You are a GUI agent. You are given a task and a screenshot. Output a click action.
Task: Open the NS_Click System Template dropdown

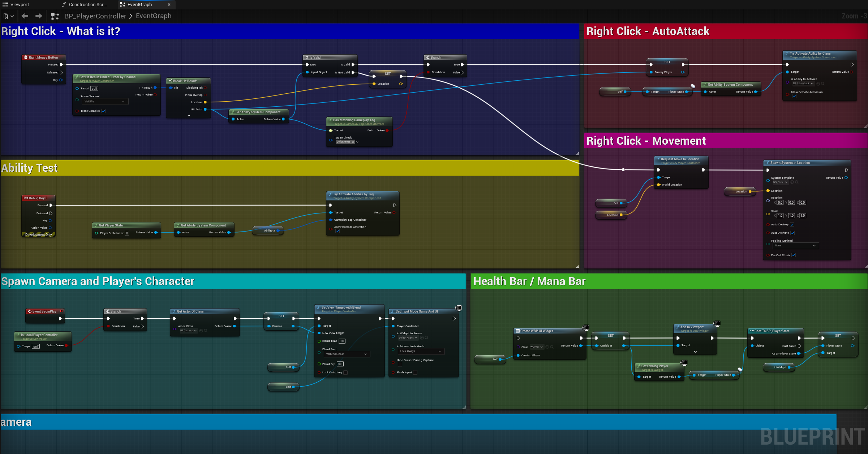[x=780, y=182]
